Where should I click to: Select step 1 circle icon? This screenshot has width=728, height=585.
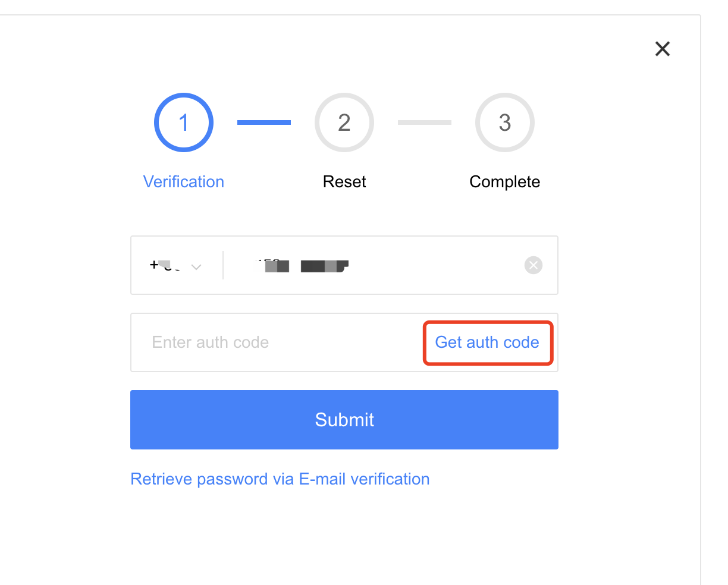[184, 122]
